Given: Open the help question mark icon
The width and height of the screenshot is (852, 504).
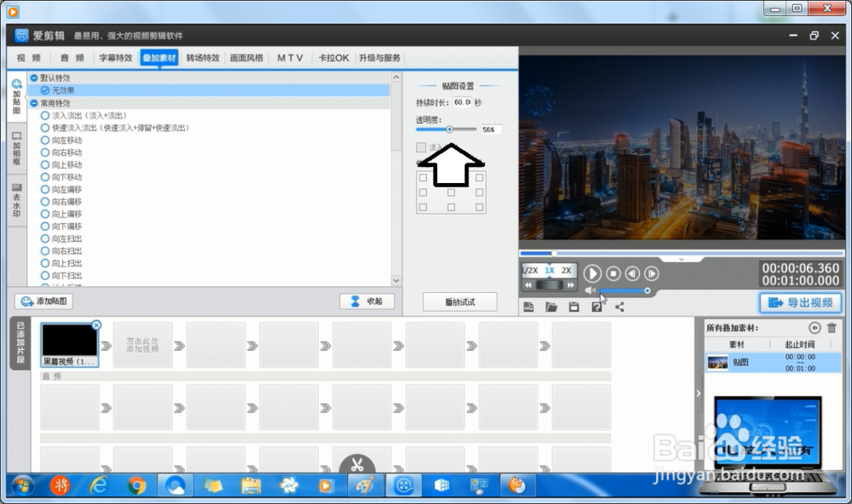Looking at the screenshot, I should (596, 306).
